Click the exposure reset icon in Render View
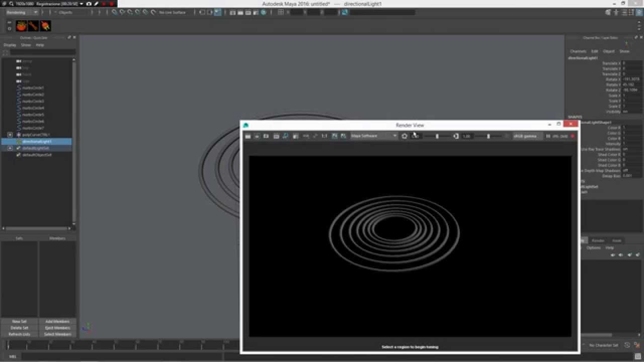Image resolution: width=644 pixels, height=362 pixels. [405, 136]
